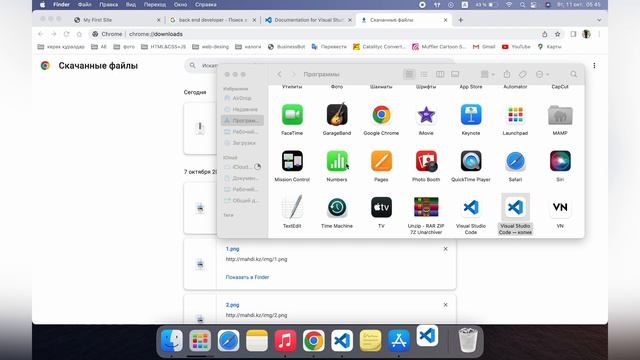Open new Chrome tab
Screen dimensions: 640x360
tap(460, 20)
